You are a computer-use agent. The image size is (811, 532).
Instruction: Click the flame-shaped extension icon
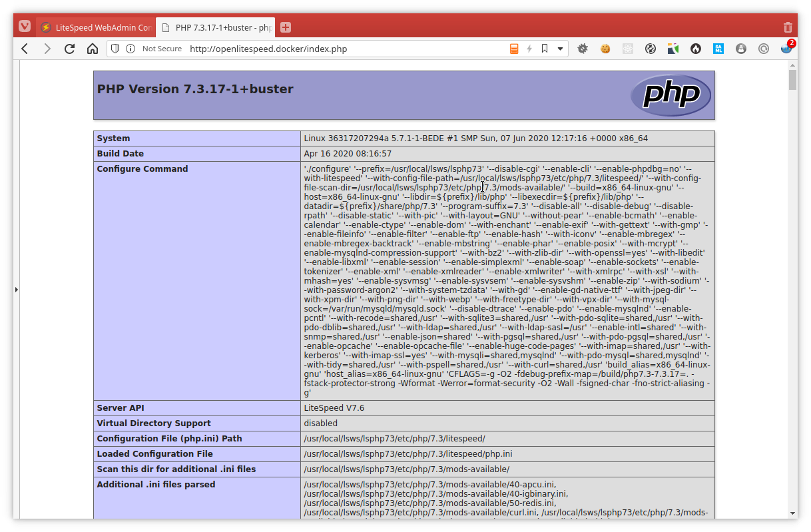tap(695, 49)
